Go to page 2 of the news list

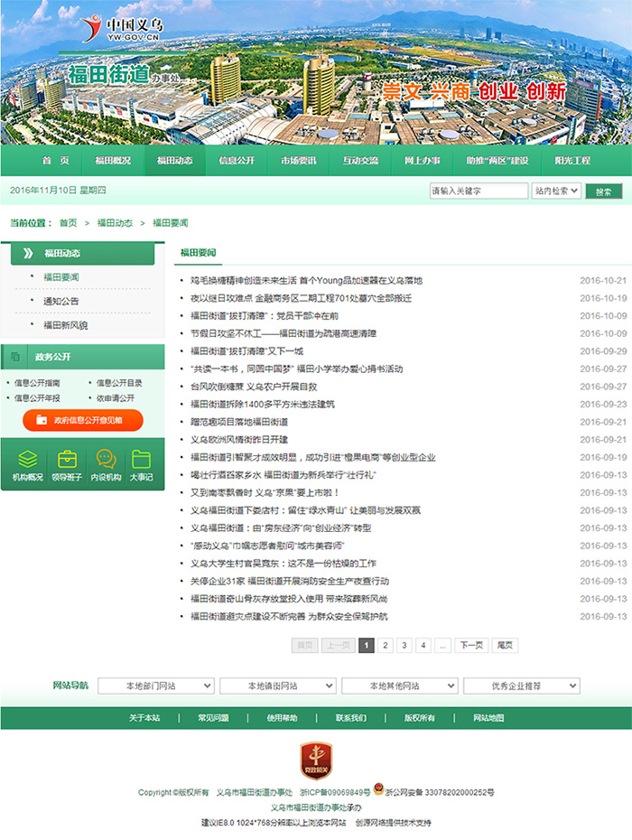click(386, 646)
